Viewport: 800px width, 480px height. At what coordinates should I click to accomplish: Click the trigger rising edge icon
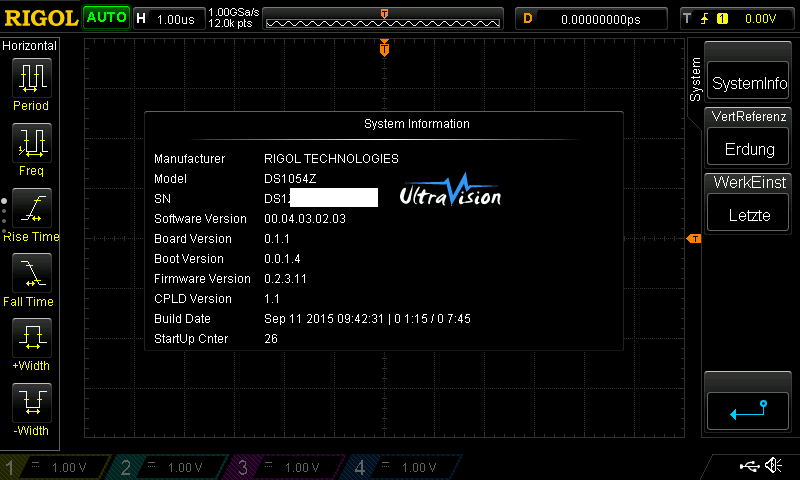[704, 19]
